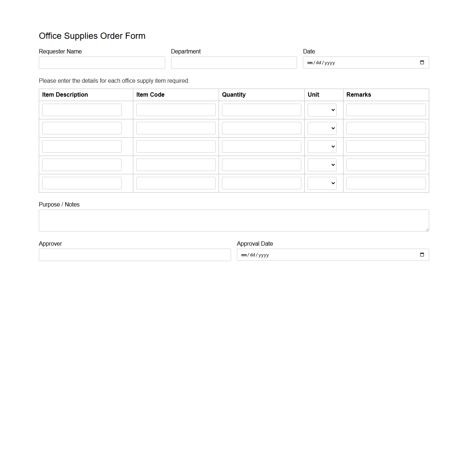Click into the Department field
Viewport: 468px width, 476px height.
pos(234,62)
